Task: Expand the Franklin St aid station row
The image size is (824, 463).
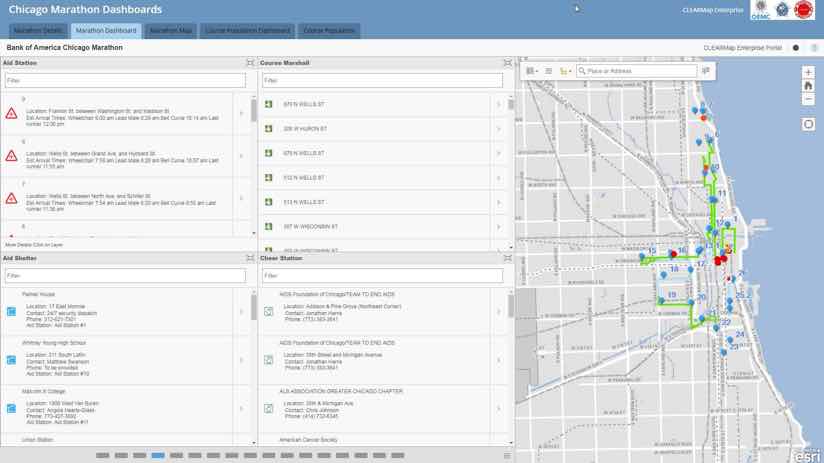Action: click(x=241, y=114)
